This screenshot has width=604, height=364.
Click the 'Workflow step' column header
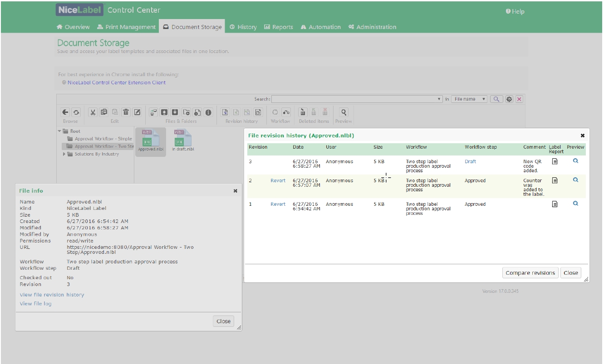[481, 147]
